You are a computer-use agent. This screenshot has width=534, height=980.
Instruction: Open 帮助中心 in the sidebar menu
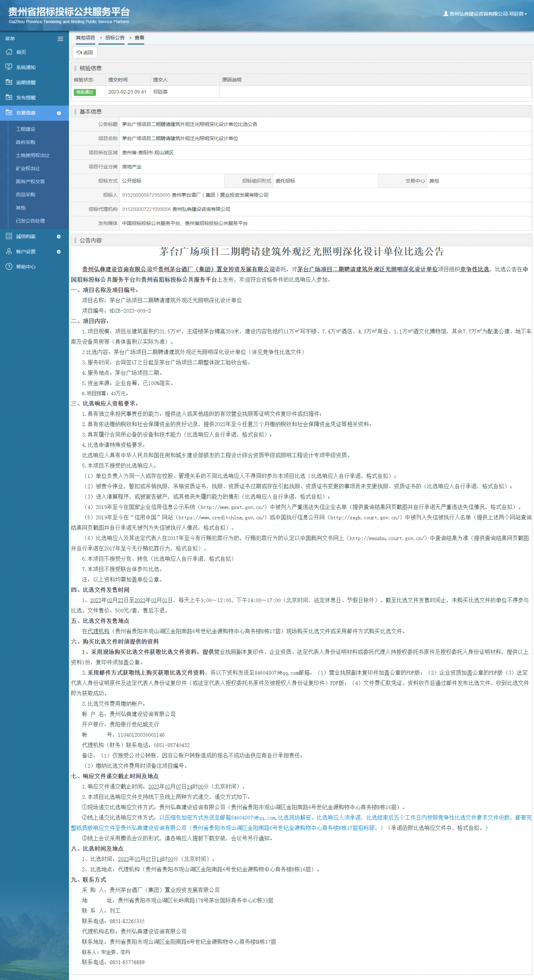pos(26,267)
